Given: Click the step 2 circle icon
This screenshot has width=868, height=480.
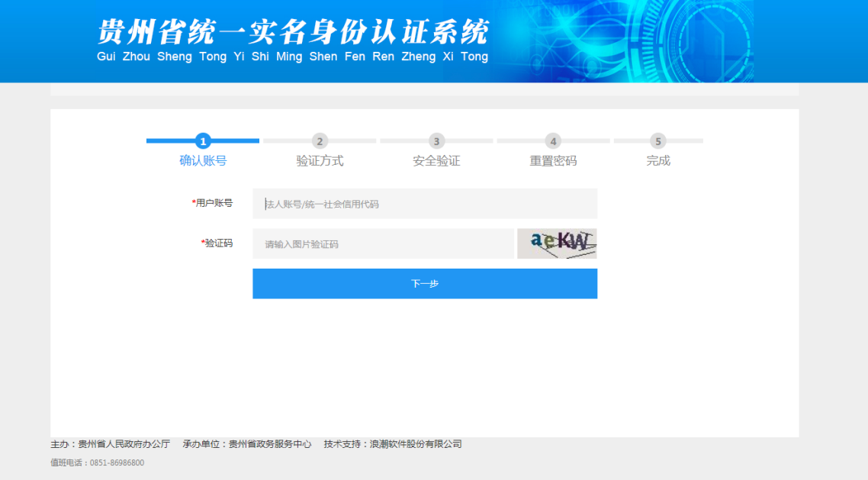Looking at the screenshot, I should [x=320, y=141].
